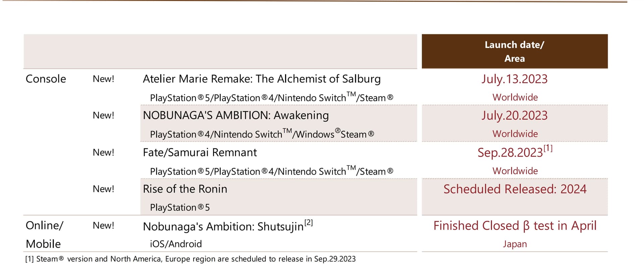The height and width of the screenshot is (274, 644).
Task: Select Atelier Marie Remake title text
Action: (x=262, y=79)
